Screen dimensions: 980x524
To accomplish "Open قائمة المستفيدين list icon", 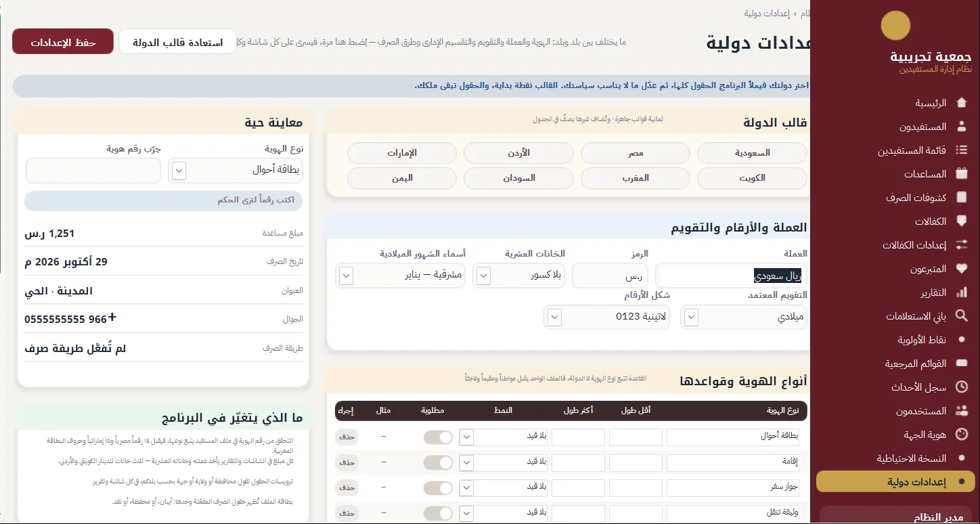I will [x=961, y=150].
